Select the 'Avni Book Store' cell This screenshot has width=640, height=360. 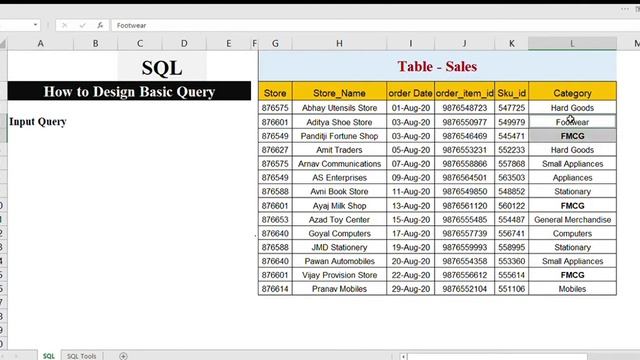(x=339, y=191)
